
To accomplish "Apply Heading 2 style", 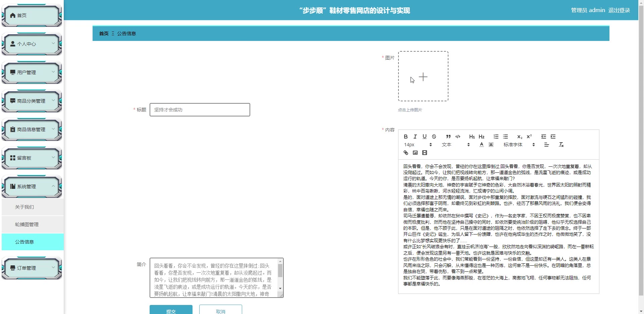I will click(x=481, y=137).
